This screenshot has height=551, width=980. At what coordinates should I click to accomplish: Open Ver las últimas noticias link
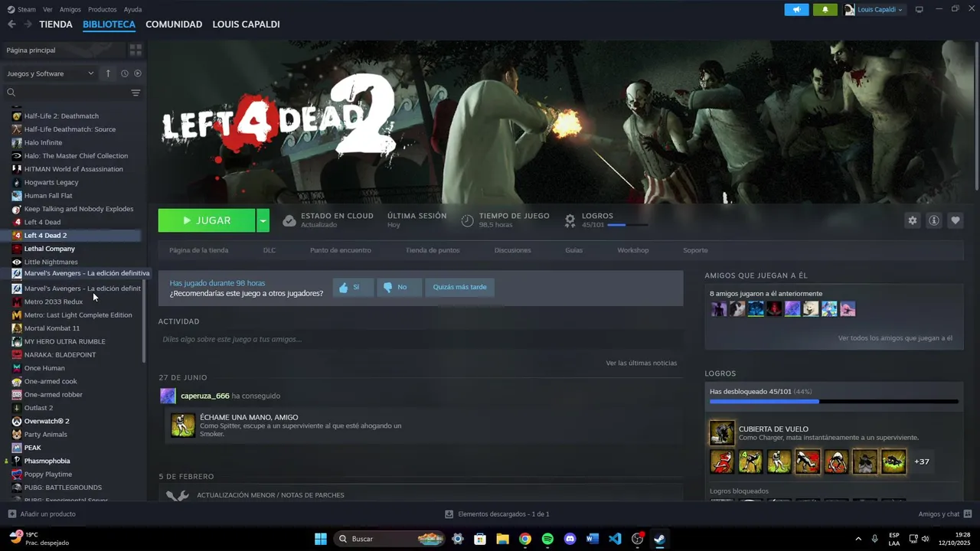(642, 363)
